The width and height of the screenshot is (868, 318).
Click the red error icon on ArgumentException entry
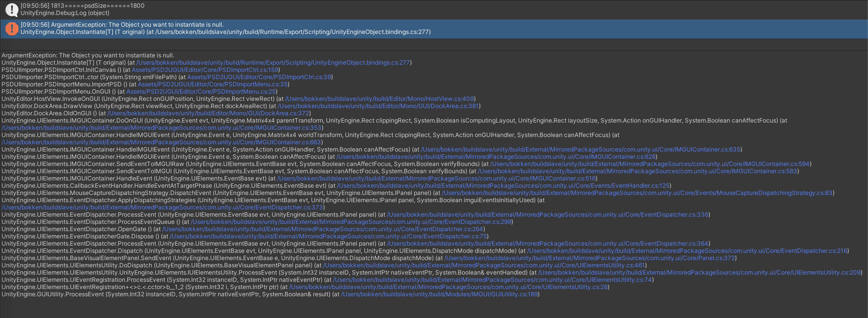(x=12, y=29)
